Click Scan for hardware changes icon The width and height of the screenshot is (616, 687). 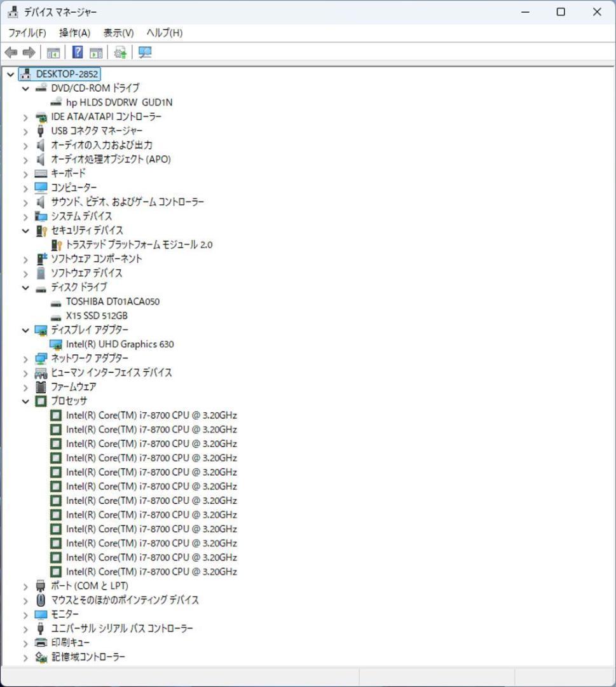tap(120, 52)
